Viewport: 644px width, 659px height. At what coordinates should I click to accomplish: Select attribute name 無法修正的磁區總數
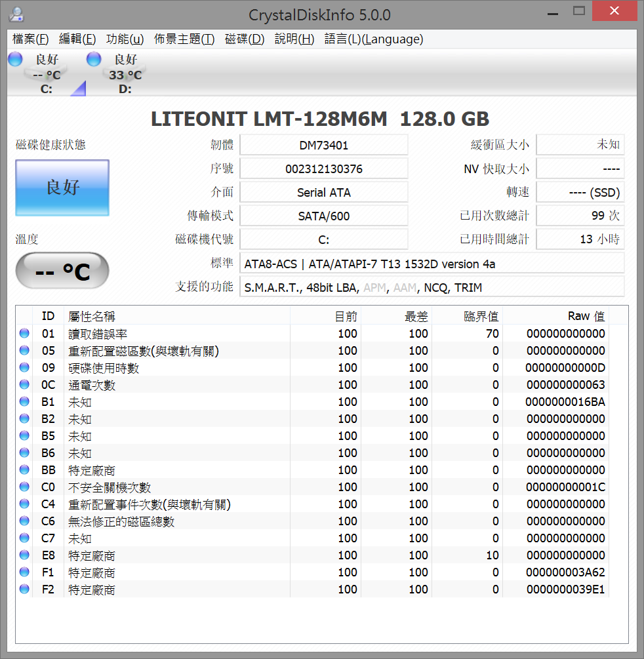121,521
